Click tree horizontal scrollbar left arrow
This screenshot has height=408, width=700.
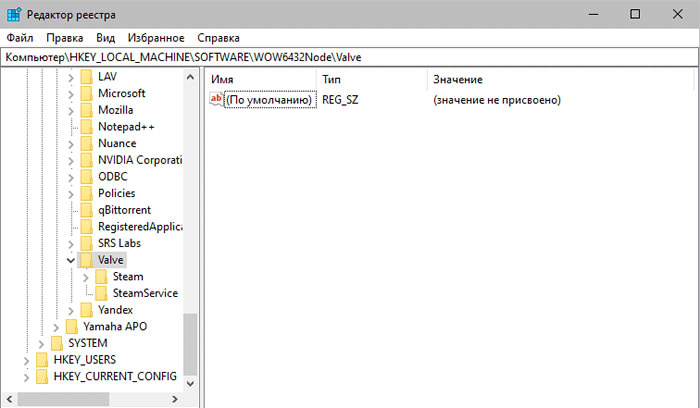click(x=9, y=399)
